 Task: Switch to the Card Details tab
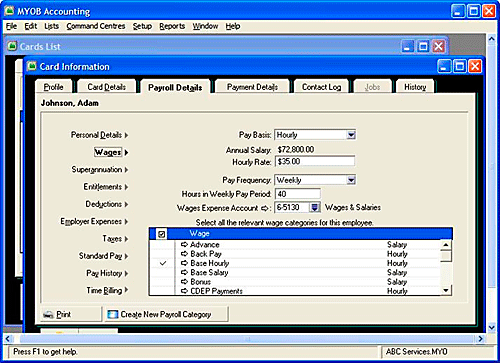click(107, 87)
